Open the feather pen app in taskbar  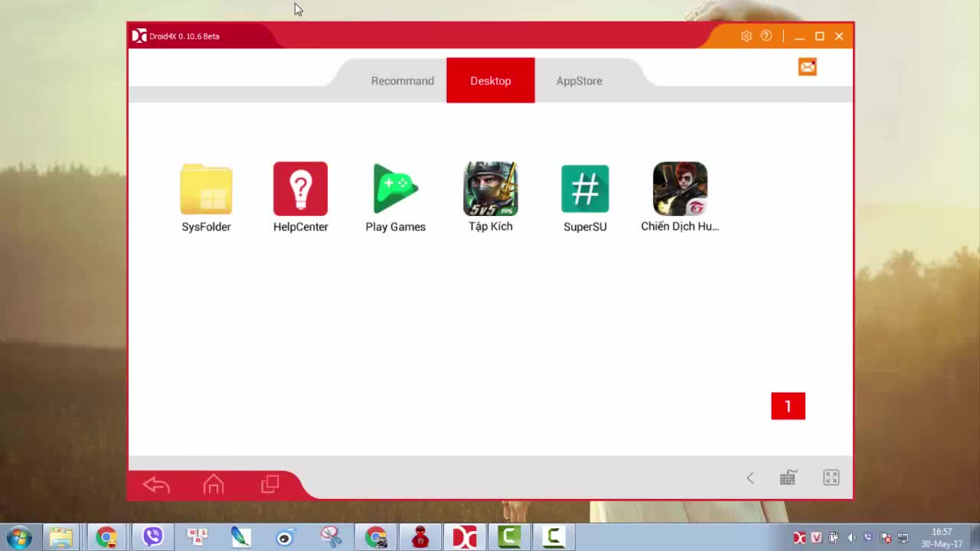(x=241, y=537)
